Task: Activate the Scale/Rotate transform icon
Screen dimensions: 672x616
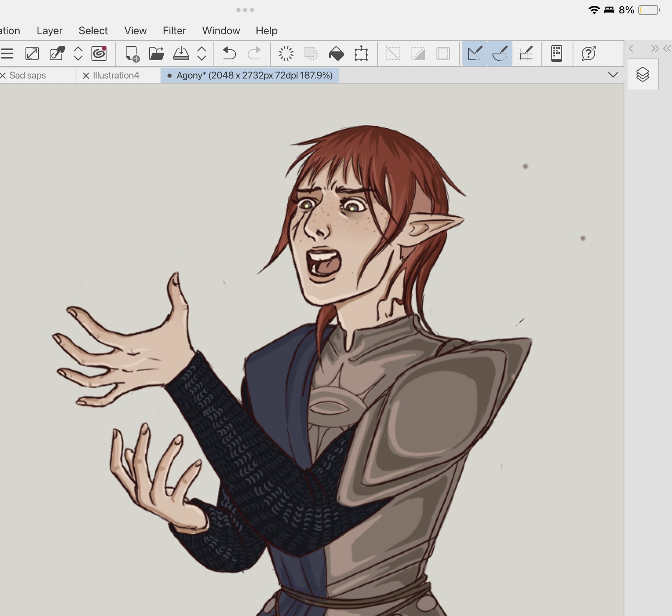Action: pos(361,53)
